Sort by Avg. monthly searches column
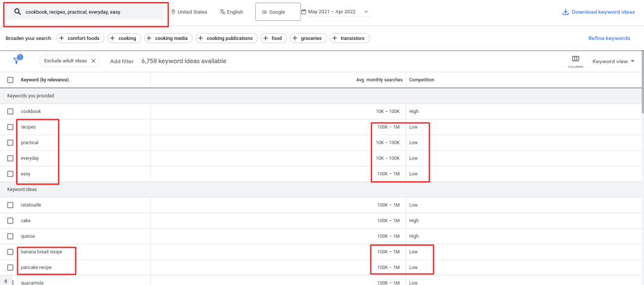Image resolution: width=644 pixels, height=285 pixels. [379, 80]
